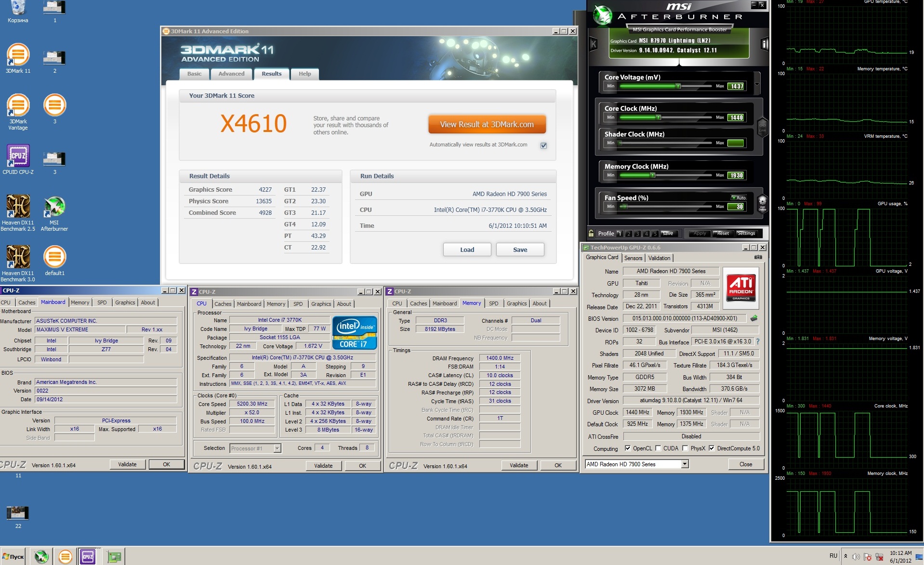The image size is (924, 565).
Task: Open the Advanced tab in 3DMark 11
Action: 231,74
